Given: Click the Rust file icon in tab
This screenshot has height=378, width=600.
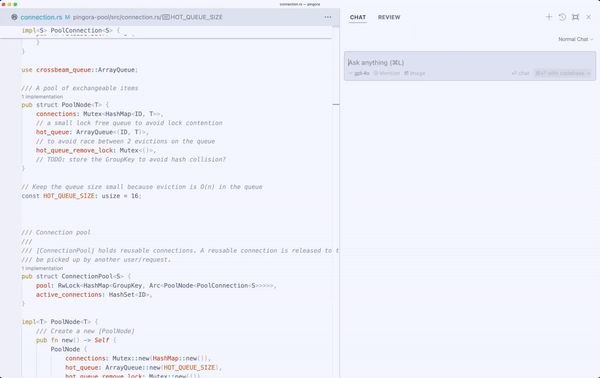Looking at the screenshot, I should coord(14,17).
